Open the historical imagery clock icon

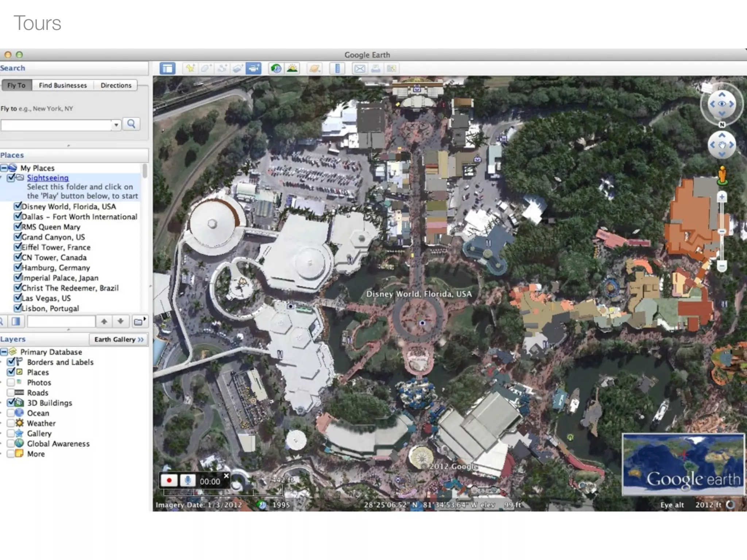276,69
